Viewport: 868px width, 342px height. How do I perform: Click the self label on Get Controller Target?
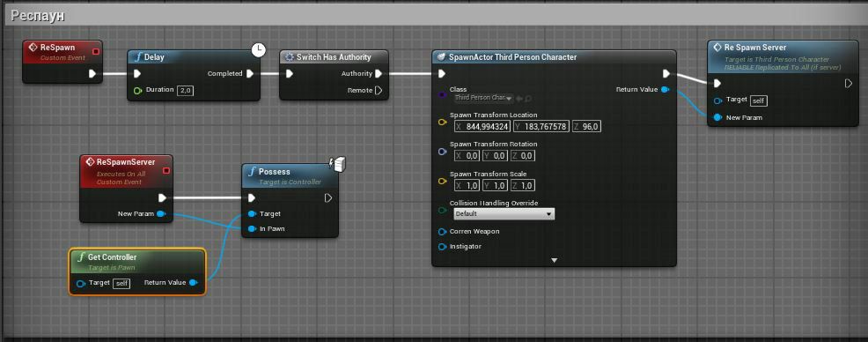coord(121,283)
